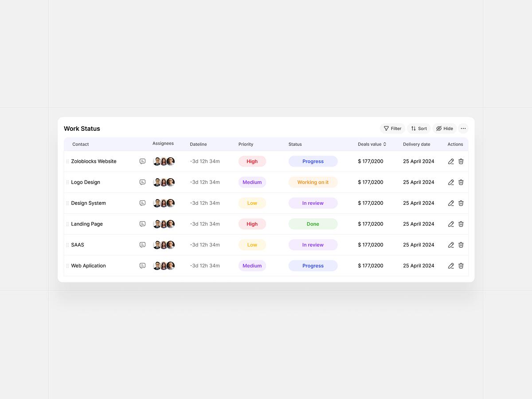
Task: Edit the SAAS row using pencil icon
Action: click(451, 245)
